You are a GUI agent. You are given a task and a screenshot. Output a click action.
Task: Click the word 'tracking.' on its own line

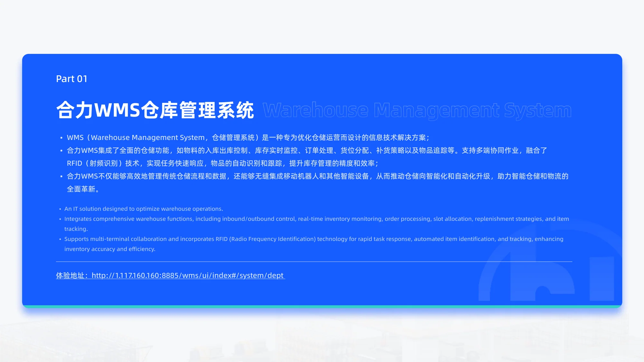tap(76, 229)
